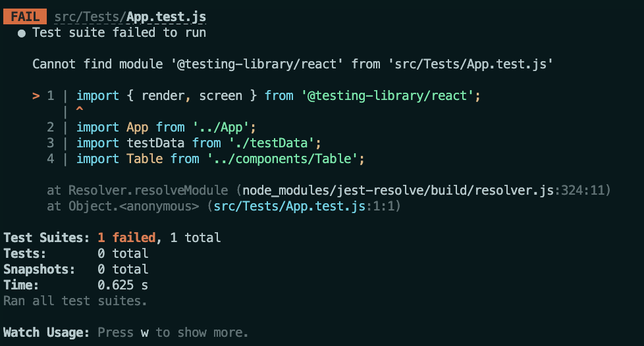Click 'screen' in the import statement

pyautogui.click(x=221, y=96)
